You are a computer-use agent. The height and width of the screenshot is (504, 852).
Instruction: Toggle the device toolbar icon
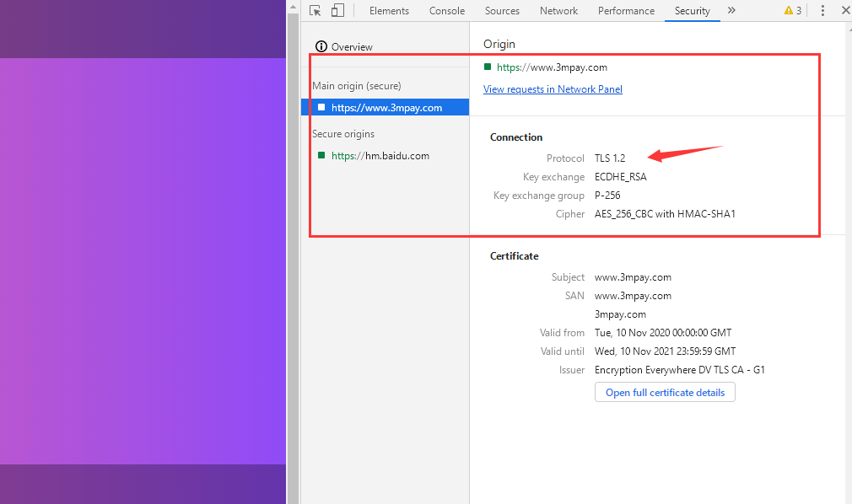click(x=338, y=10)
